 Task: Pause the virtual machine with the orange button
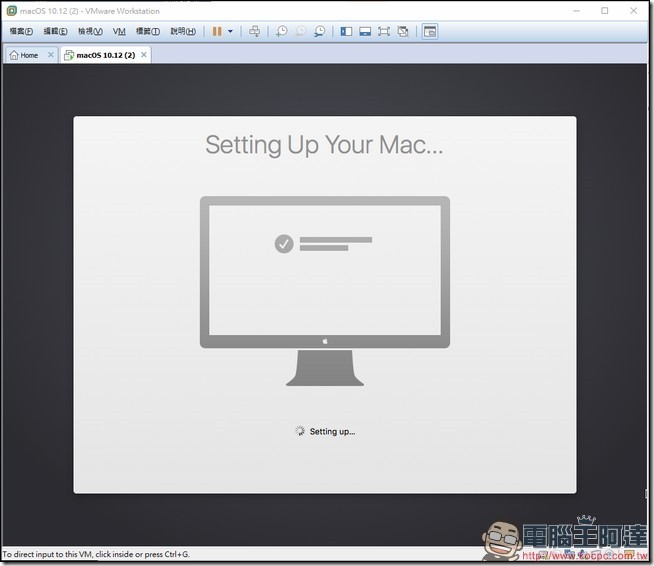(217, 31)
